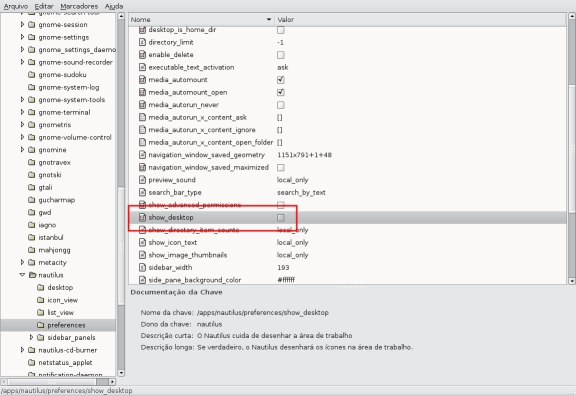Click the gnome-sudoku folder icon
Screen dimensions: 576x396
pyautogui.click(x=32, y=75)
